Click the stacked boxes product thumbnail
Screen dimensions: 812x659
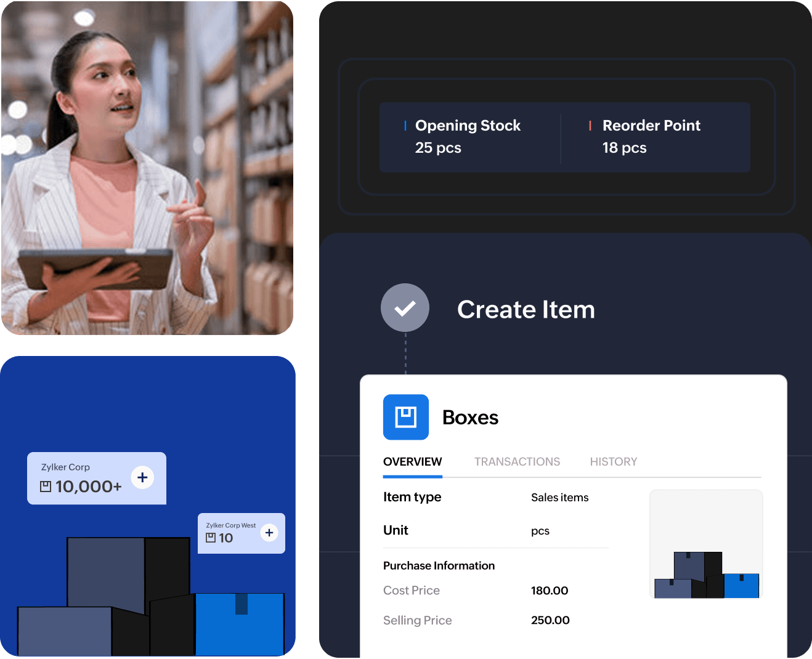click(x=706, y=544)
